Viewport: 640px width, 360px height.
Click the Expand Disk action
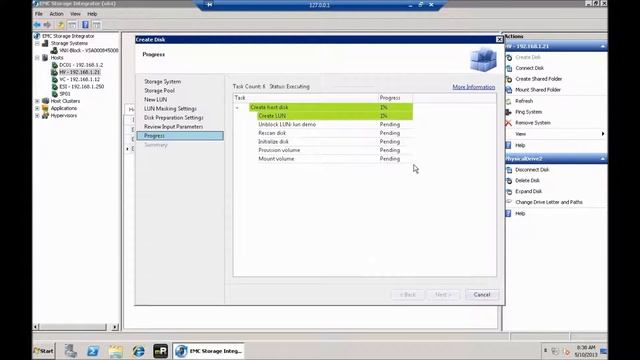[529, 191]
